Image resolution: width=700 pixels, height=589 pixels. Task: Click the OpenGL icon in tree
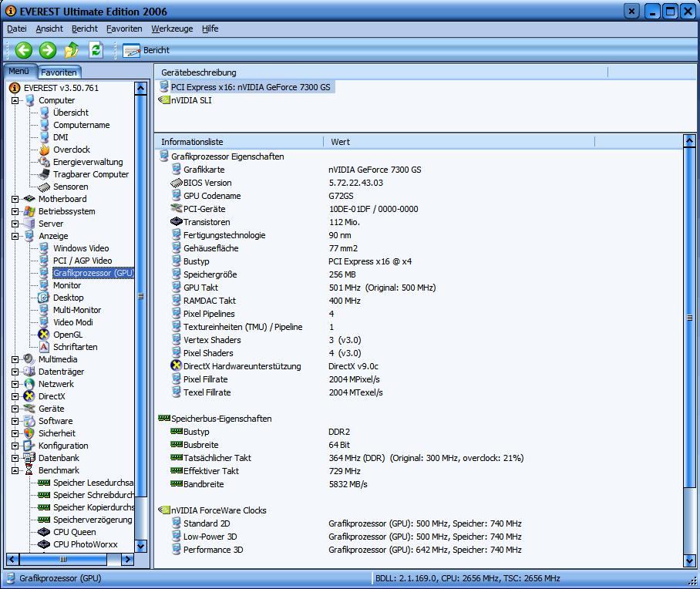click(x=44, y=335)
